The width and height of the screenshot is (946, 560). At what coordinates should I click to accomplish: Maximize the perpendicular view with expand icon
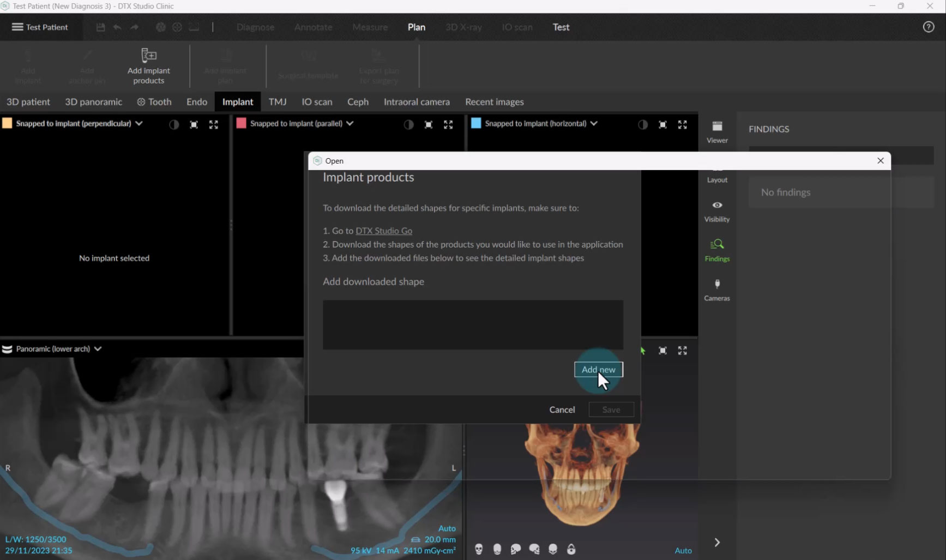pyautogui.click(x=214, y=124)
